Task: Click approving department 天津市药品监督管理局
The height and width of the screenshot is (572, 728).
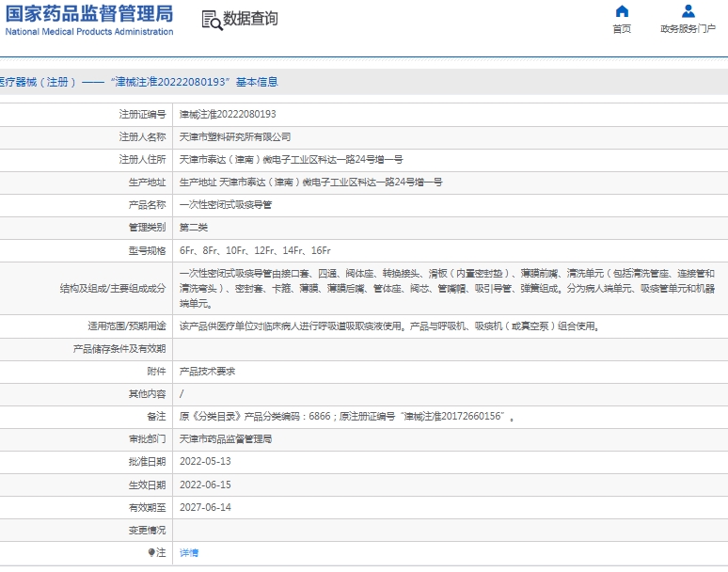Action: tap(226, 439)
